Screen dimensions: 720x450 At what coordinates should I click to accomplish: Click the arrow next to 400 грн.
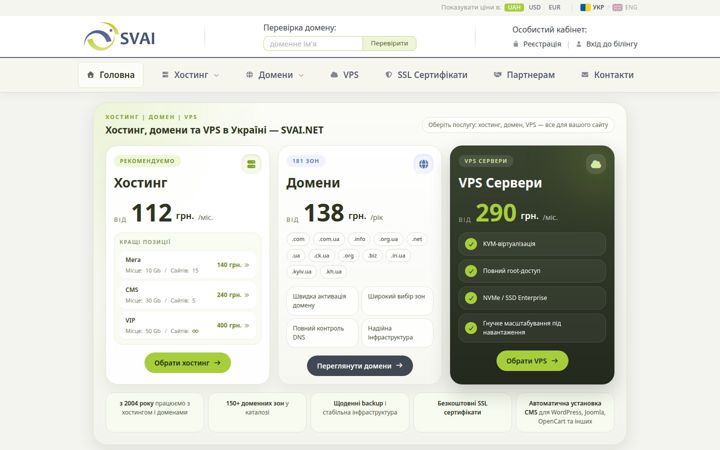(x=247, y=325)
